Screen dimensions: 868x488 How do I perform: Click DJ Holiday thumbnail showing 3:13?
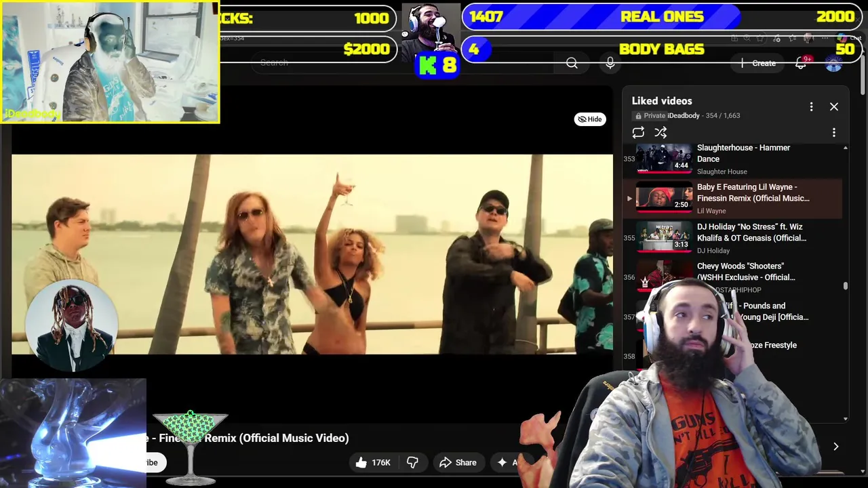(664, 237)
